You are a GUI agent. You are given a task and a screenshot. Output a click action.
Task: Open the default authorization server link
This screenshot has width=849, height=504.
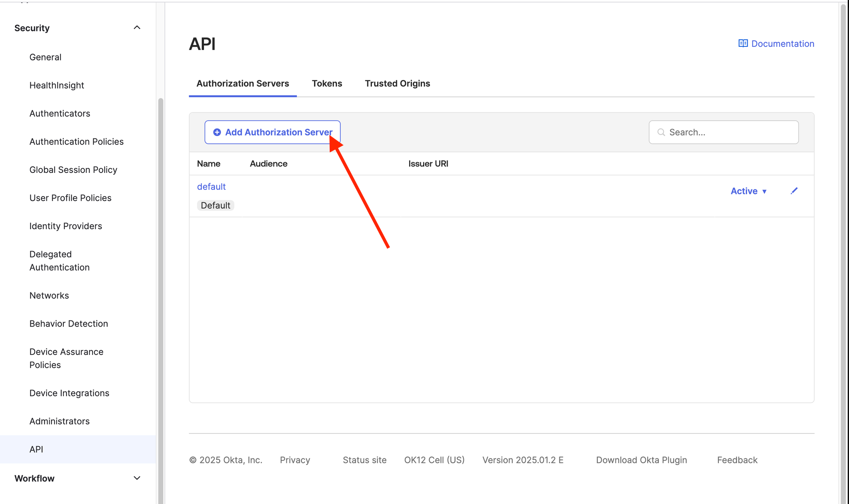(x=211, y=187)
